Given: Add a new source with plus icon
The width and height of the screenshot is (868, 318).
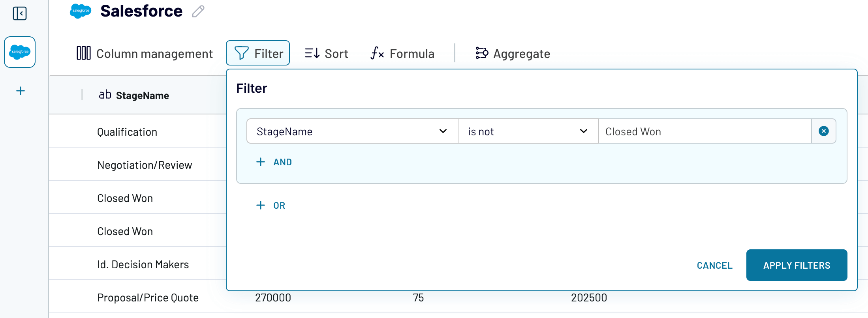Looking at the screenshot, I should [x=21, y=91].
